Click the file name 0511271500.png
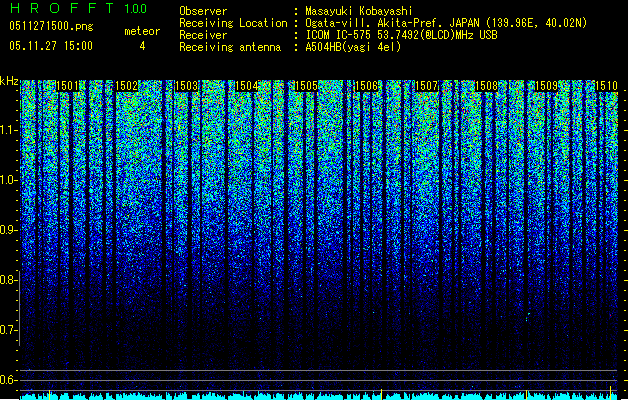Image resolution: width=629 pixels, height=400 pixels. [x=51, y=26]
